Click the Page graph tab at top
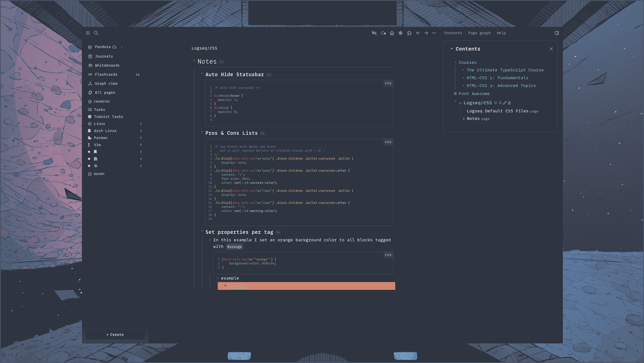 point(479,33)
